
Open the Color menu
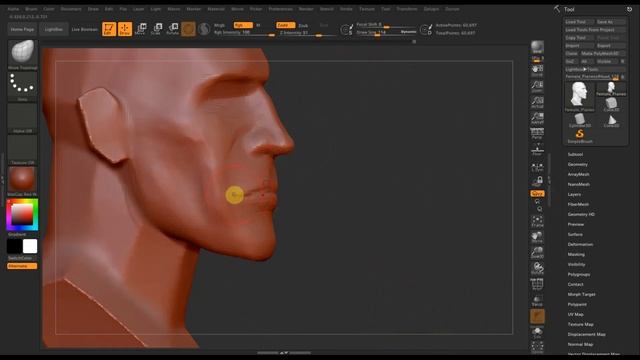[x=49, y=9]
